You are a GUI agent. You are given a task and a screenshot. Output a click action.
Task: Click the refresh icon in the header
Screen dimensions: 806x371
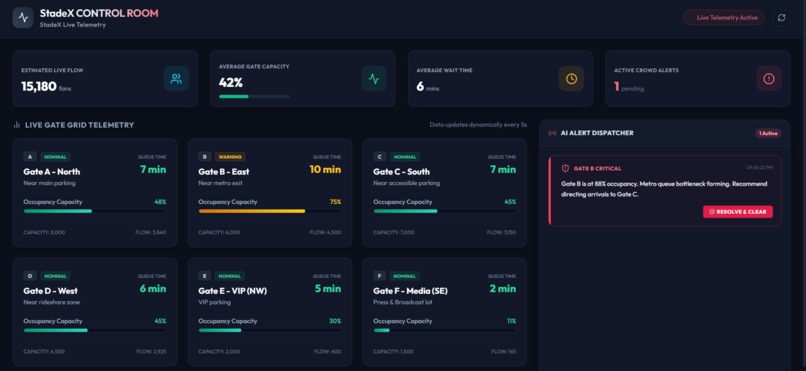781,17
